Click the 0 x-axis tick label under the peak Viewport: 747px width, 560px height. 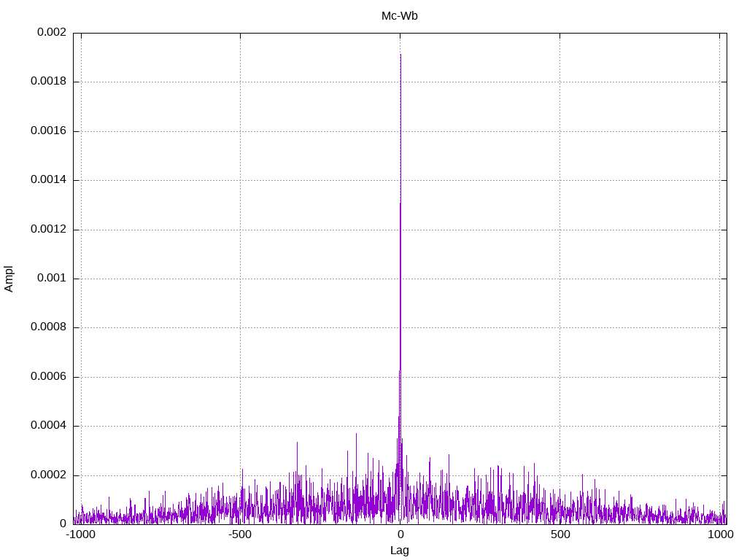coord(400,534)
